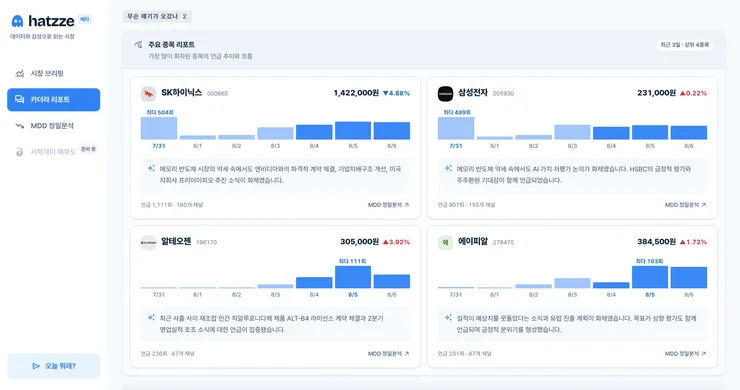Viewport: 740px width, 390px height.
Task: Click the 최근 3일 · 상위 4종목 badge
Action: 684,44
